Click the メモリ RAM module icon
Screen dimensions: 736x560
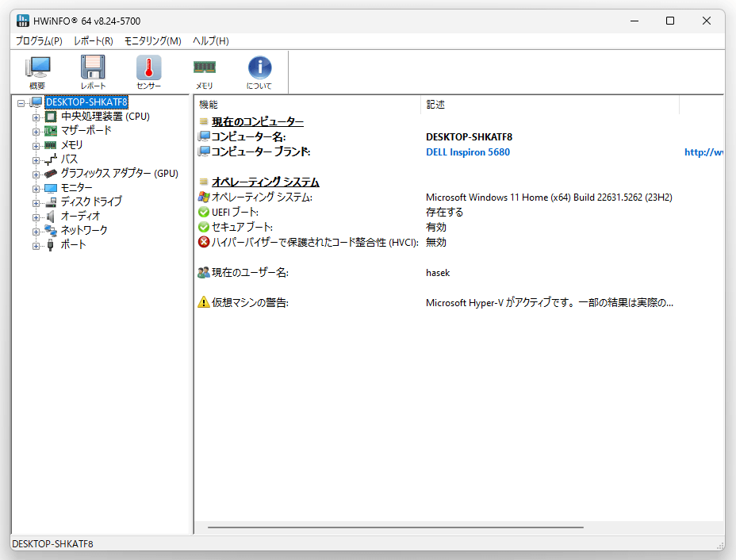click(205, 67)
